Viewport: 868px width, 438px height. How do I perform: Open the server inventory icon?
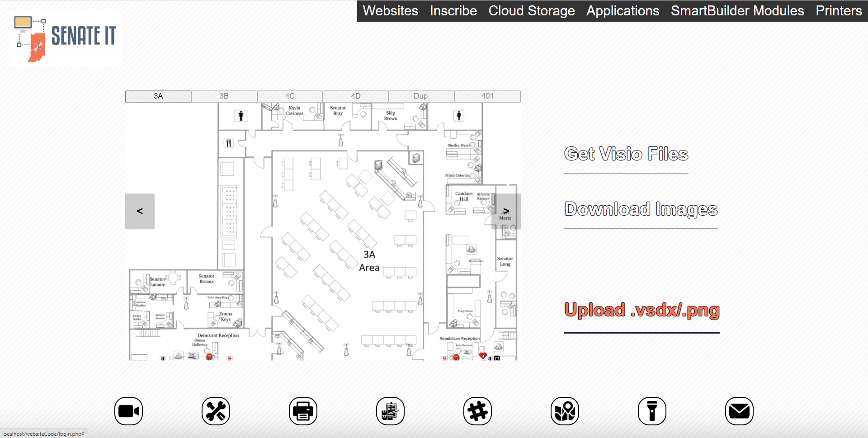tap(390, 411)
